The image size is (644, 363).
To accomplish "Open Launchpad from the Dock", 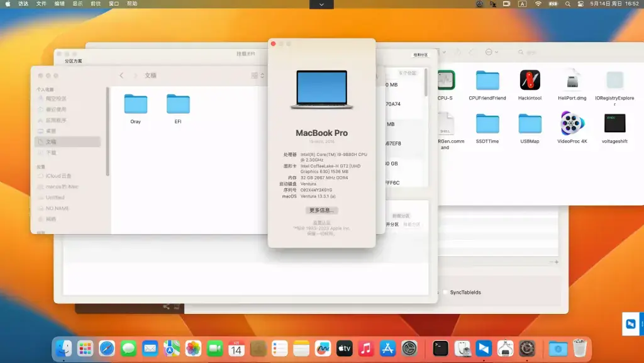I will click(x=85, y=349).
